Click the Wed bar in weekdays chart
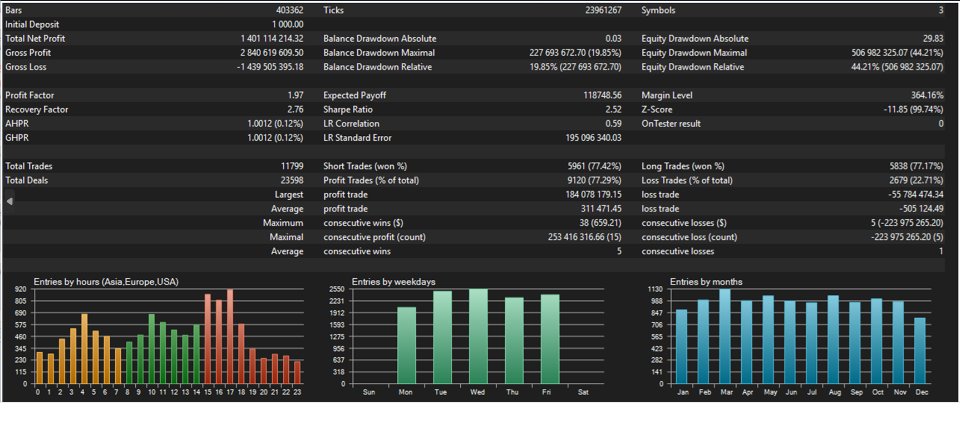The width and height of the screenshot is (960, 435). (478, 336)
